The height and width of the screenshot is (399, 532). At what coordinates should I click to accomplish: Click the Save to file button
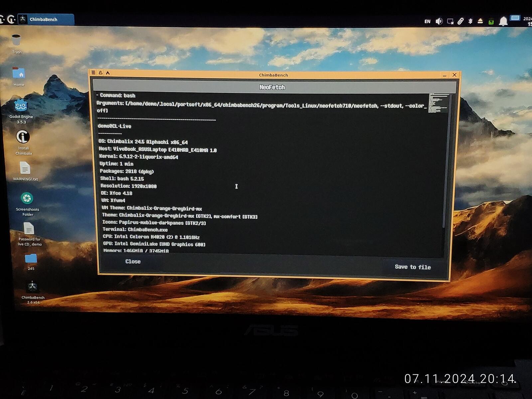(x=413, y=267)
